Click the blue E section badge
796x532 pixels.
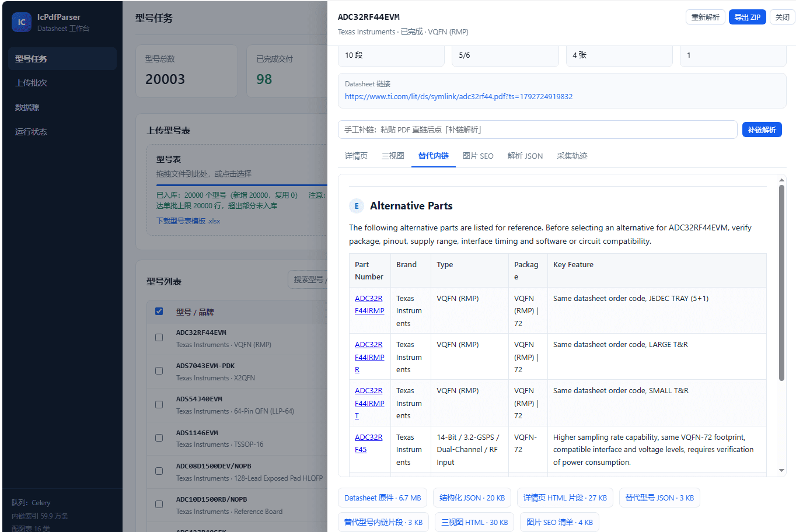(357, 206)
